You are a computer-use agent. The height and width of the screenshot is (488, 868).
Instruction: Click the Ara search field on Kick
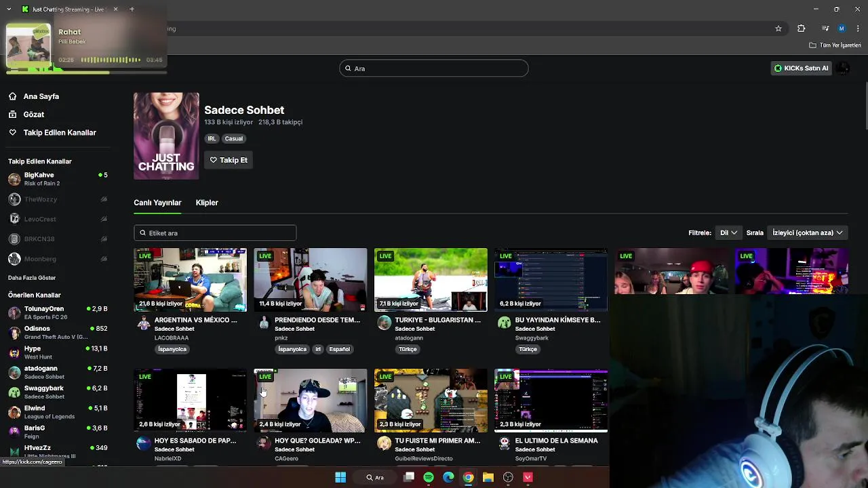tap(434, 68)
